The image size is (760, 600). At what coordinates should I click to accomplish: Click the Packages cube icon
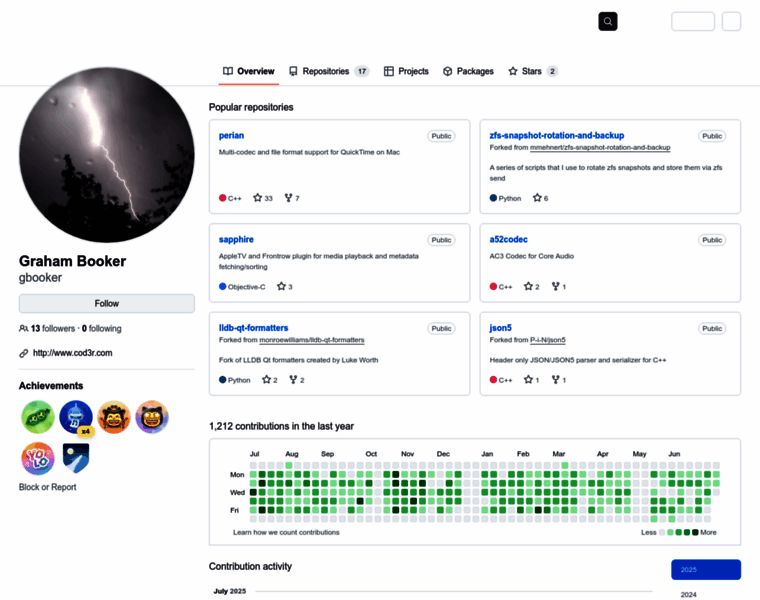(x=447, y=71)
